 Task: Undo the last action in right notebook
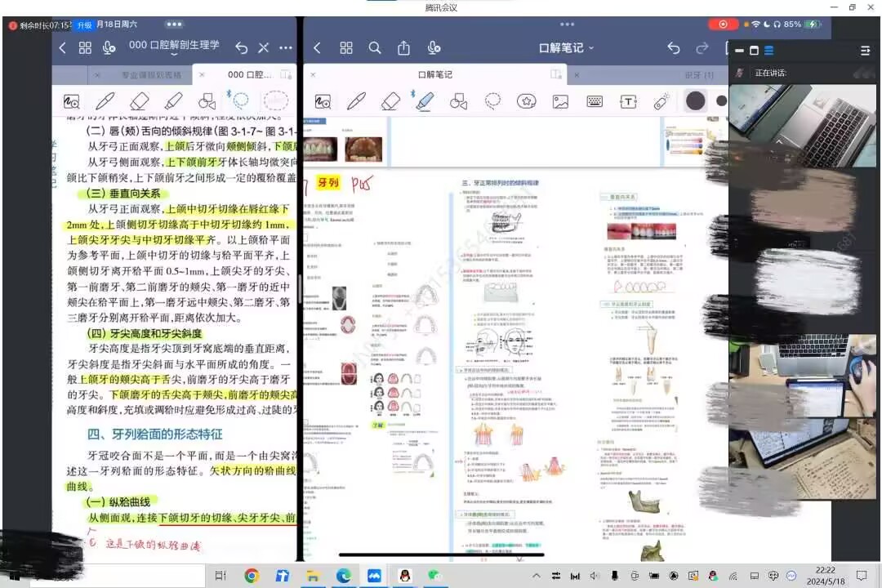click(673, 48)
